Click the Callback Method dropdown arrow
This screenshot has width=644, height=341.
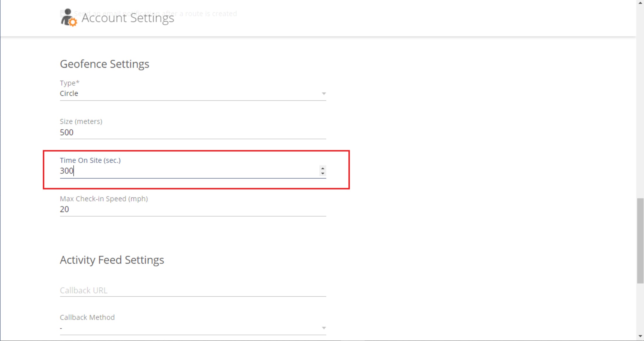pyautogui.click(x=324, y=328)
